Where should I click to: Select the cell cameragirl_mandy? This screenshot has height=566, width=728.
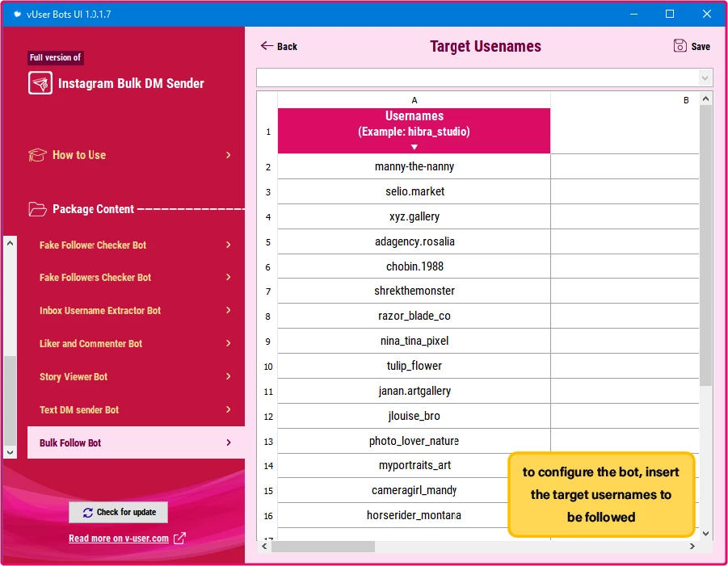414,490
